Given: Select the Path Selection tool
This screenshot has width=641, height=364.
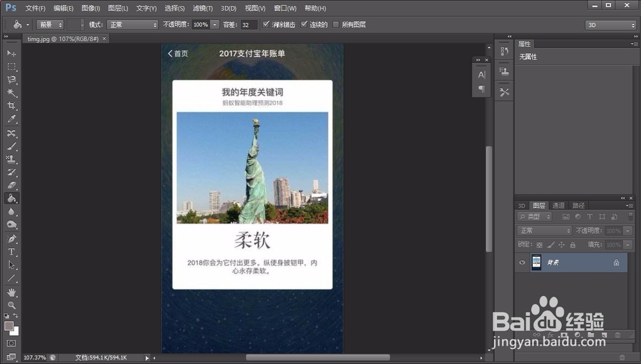Looking at the screenshot, I should pos(12,265).
